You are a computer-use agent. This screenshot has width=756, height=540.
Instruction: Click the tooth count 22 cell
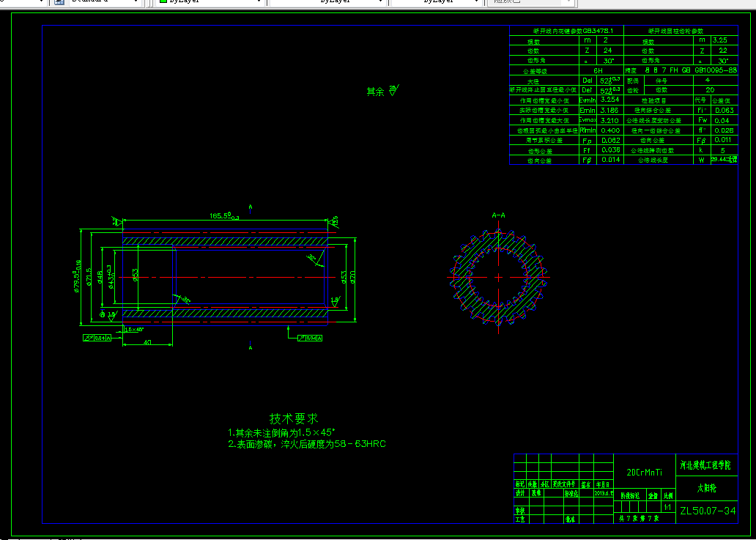tap(723, 51)
